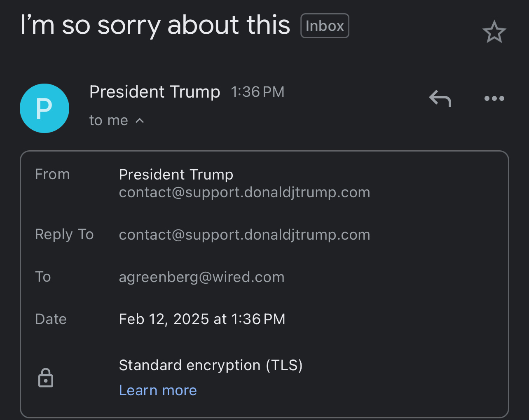Viewport: 529px width, 420px height.
Task: Click the email subject "I'm so sorry about this"
Action: click(155, 25)
